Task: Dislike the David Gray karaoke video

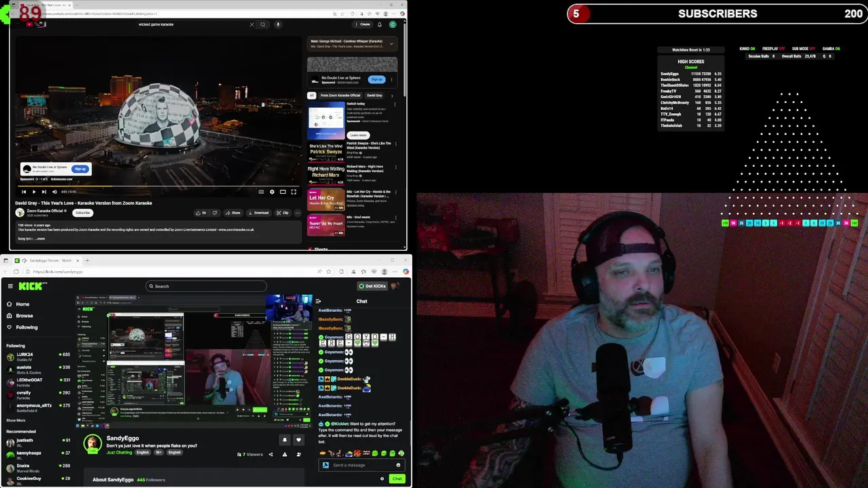Action: click(215, 213)
